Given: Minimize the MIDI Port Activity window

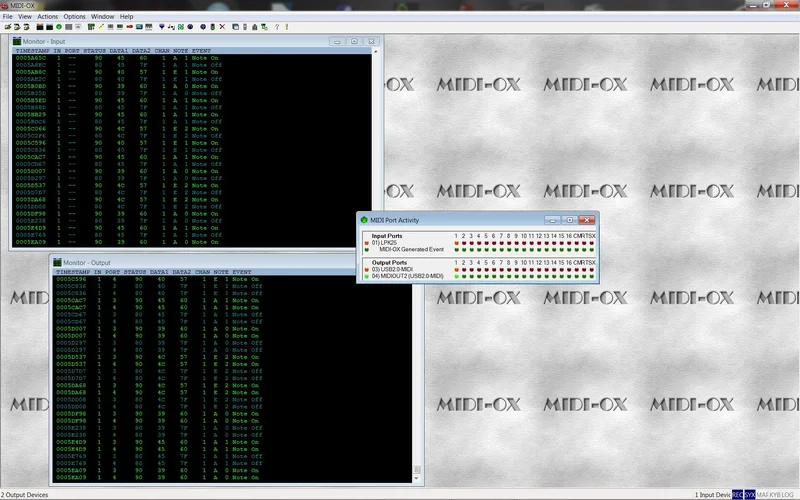Looking at the screenshot, I should pyautogui.click(x=553, y=220).
